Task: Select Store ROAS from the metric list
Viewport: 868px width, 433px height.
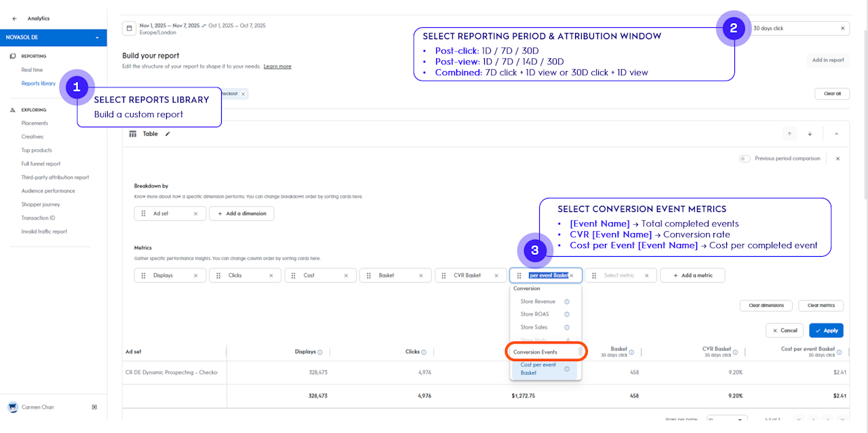Action: tap(535, 314)
